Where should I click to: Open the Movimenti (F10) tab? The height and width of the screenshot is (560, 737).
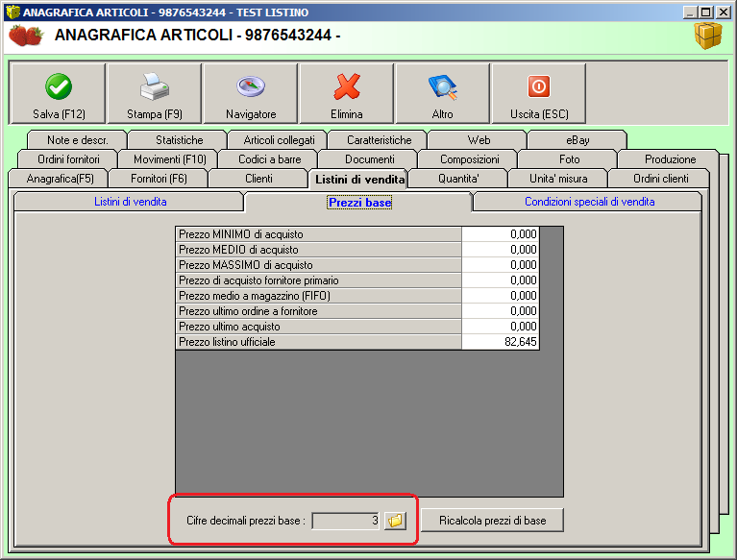(x=169, y=159)
